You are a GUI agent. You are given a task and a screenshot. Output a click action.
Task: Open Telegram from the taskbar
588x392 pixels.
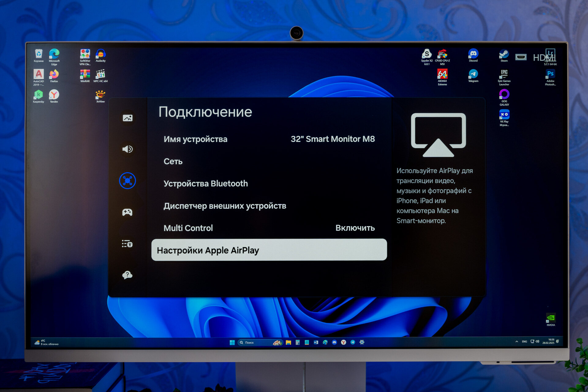coord(353,342)
